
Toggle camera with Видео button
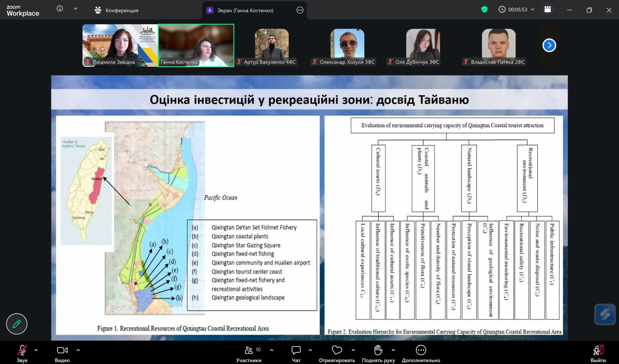[62, 353]
